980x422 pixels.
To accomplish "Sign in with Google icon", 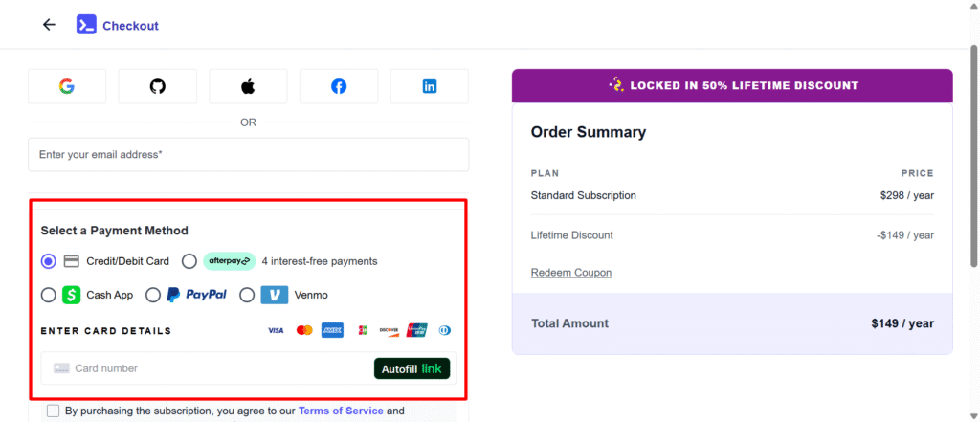I will click(x=66, y=86).
